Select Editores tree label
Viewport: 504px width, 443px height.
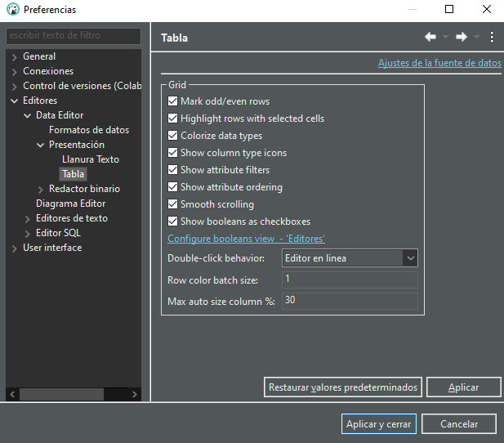pos(40,101)
